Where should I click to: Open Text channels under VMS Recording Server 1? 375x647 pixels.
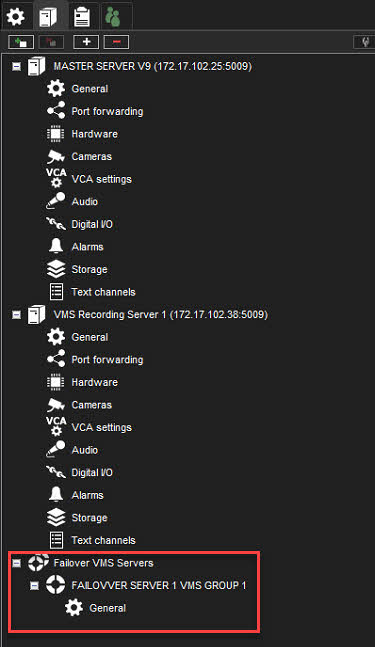(92, 540)
